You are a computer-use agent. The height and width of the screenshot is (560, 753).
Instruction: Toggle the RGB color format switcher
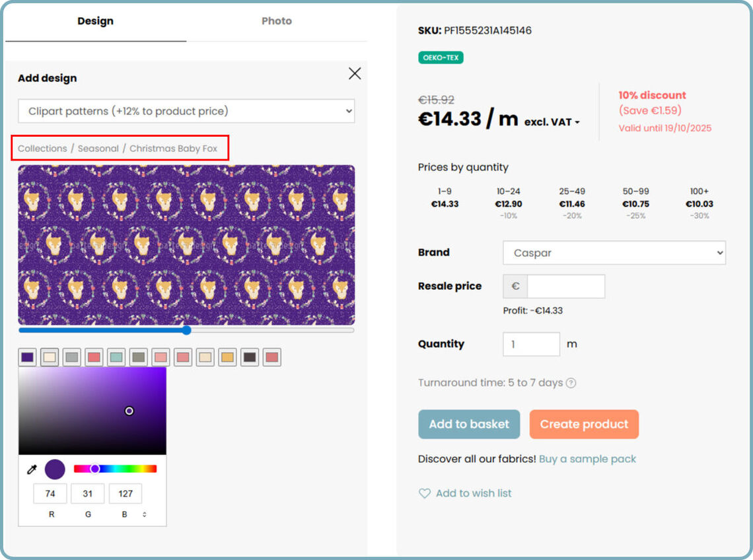145,514
